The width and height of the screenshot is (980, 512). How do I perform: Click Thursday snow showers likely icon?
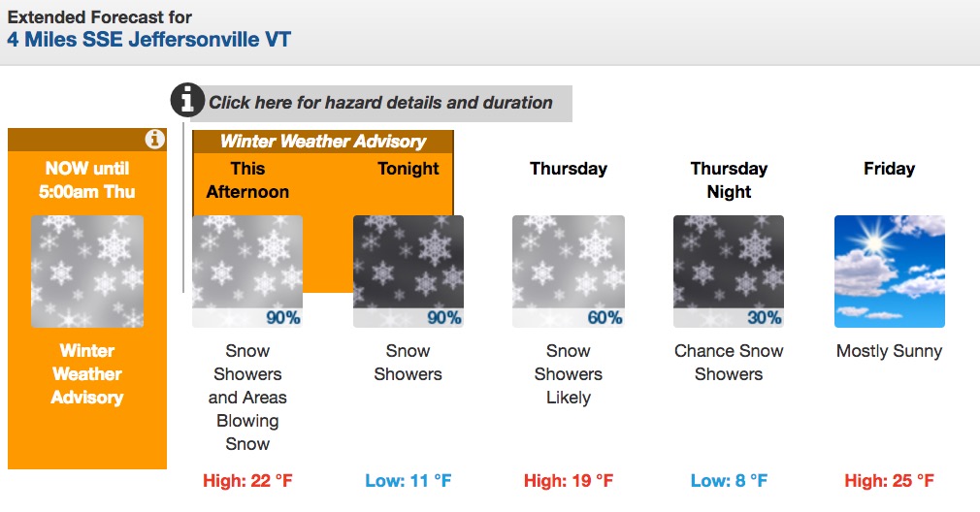569,272
